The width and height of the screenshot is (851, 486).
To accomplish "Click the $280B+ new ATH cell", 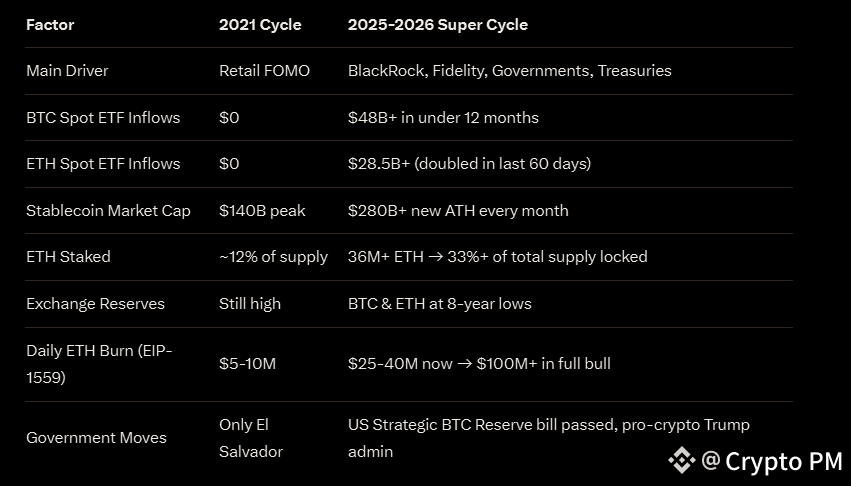I will [458, 210].
